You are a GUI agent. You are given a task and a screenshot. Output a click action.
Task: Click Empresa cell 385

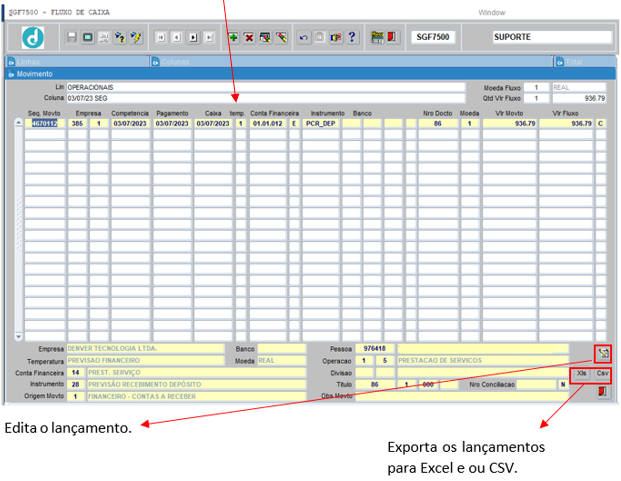tap(77, 124)
